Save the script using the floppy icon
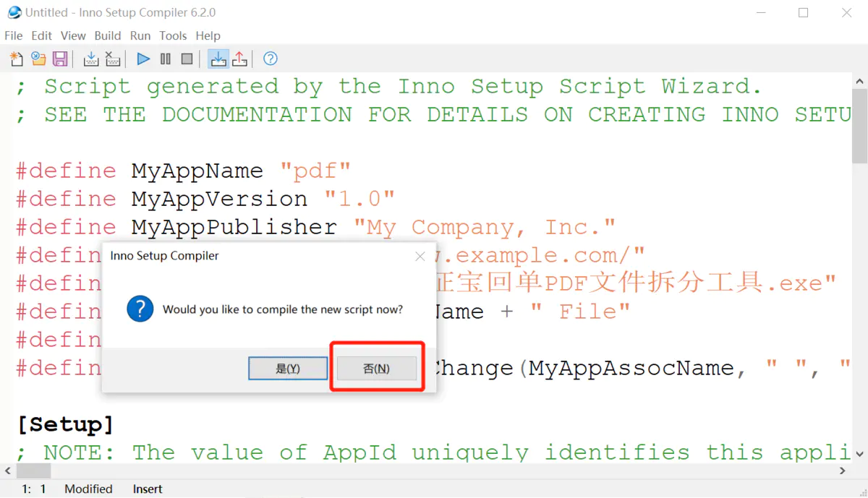The width and height of the screenshot is (868, 498). (60, 59)
